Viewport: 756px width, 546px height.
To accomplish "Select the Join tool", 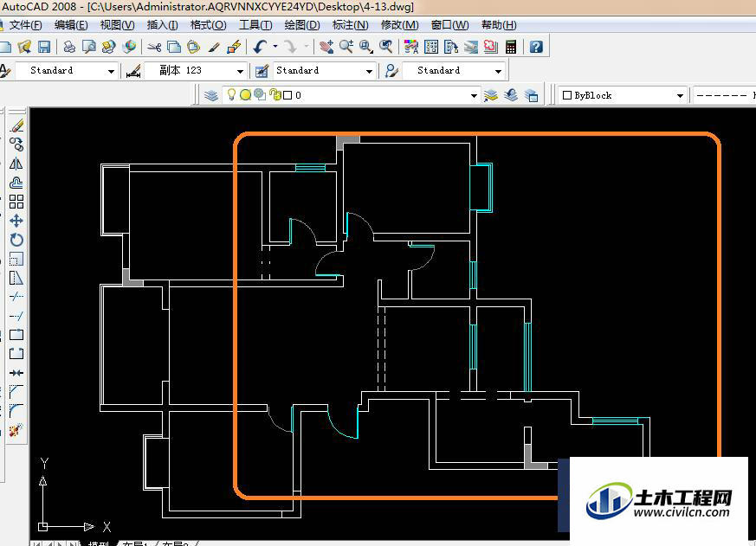I will pos(16,373).
